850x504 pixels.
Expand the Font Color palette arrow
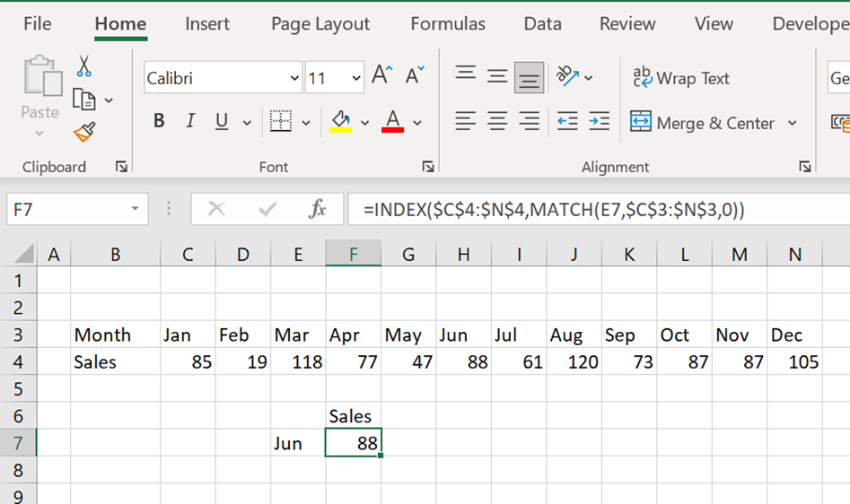click(x=416, y=123)
